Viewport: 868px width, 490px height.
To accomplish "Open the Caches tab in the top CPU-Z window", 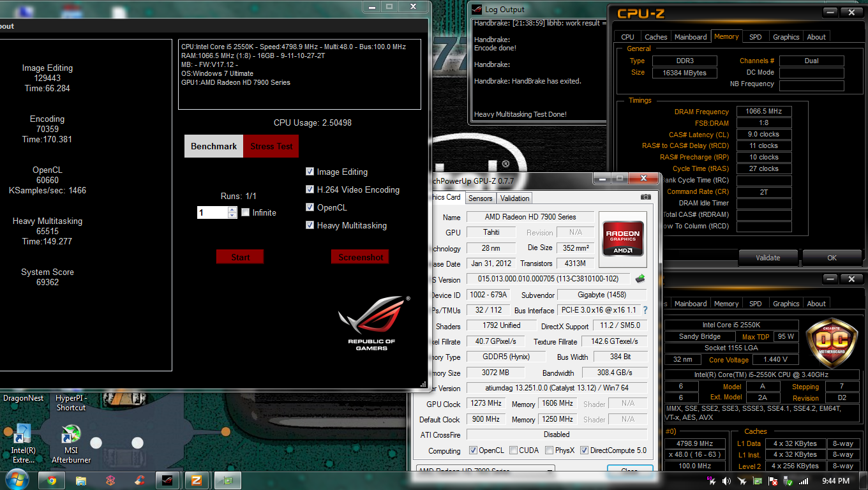I will [655, 37].
